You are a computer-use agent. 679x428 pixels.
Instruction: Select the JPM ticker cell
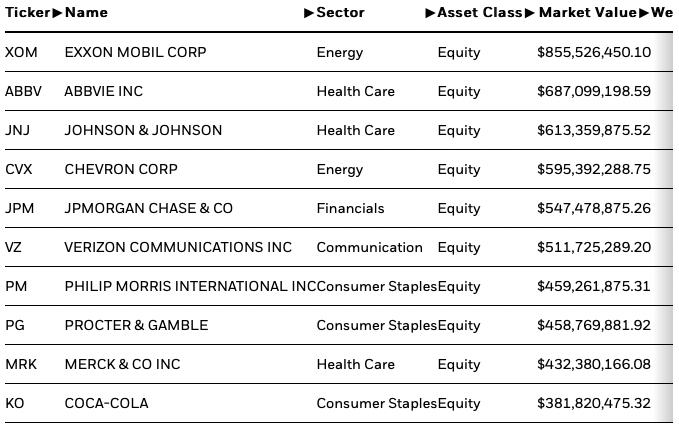click(x=19, y=208)
